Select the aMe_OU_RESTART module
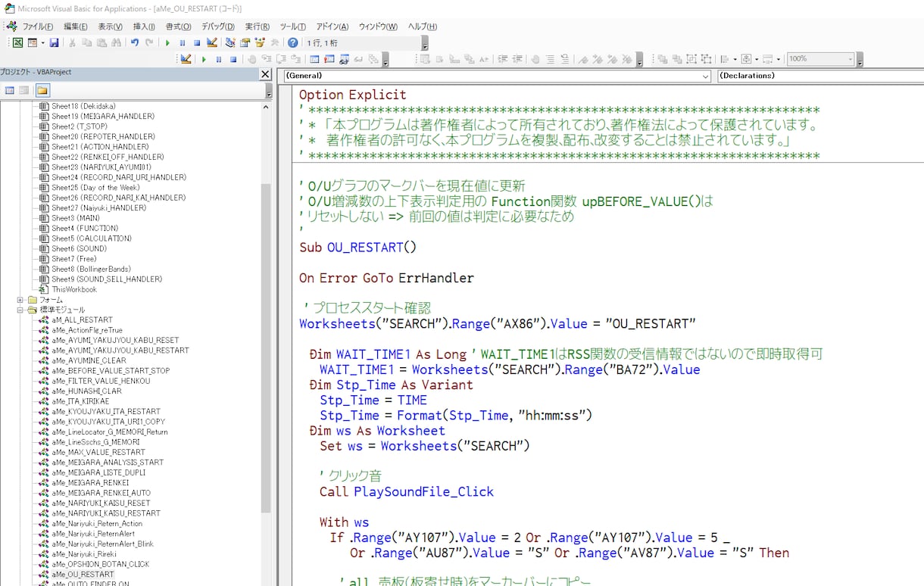 pos(83,575)
